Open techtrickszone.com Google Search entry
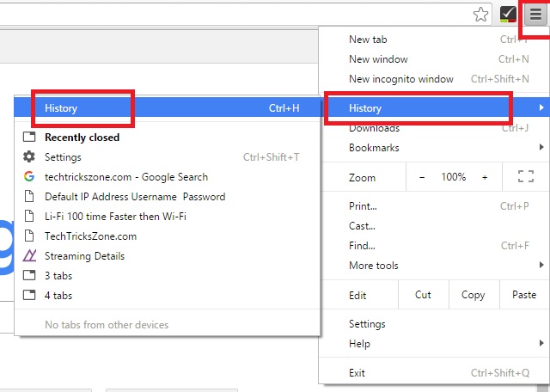Screen dimensions: 550x392 point(125,177)
